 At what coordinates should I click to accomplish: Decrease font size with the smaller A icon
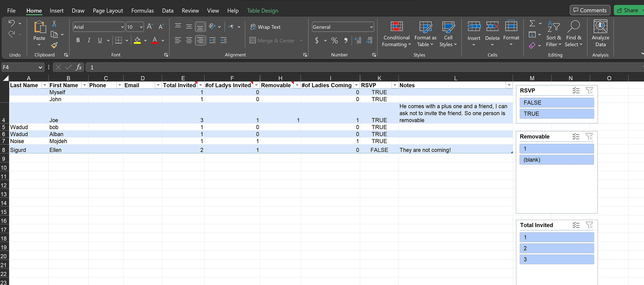[161, 26]
